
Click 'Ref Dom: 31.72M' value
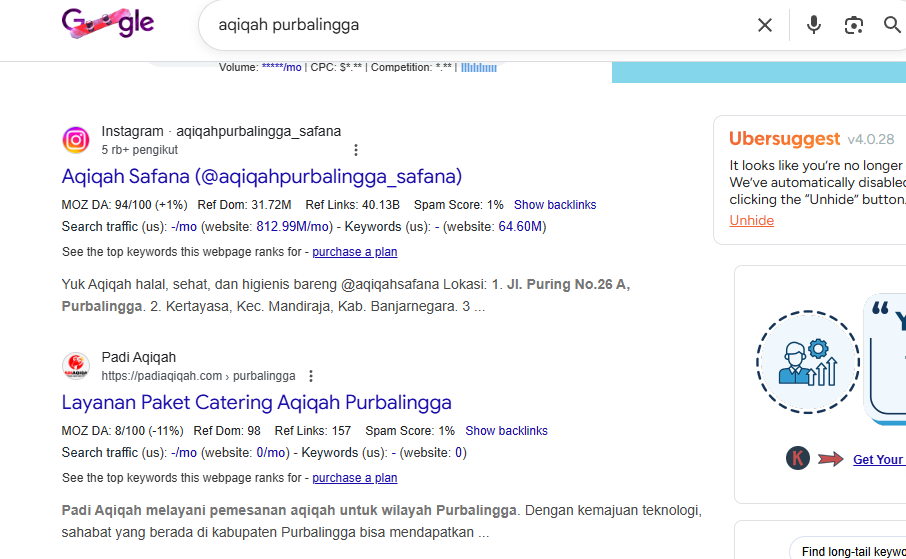coord(244,205)
